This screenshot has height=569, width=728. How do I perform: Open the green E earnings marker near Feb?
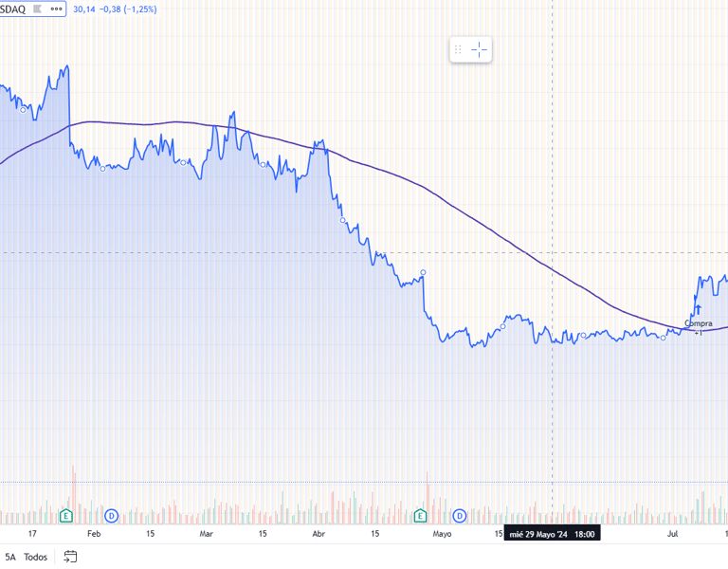66,515
